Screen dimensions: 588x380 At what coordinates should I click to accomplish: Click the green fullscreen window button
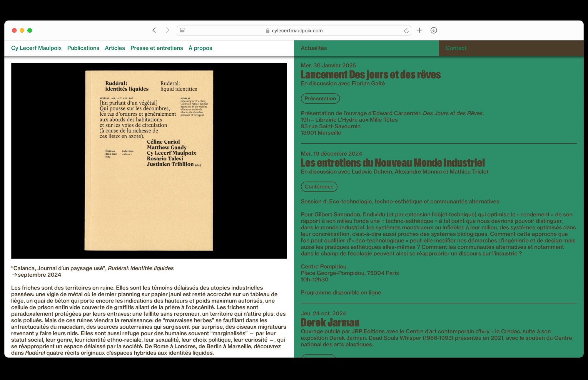[x=30, y=31]
